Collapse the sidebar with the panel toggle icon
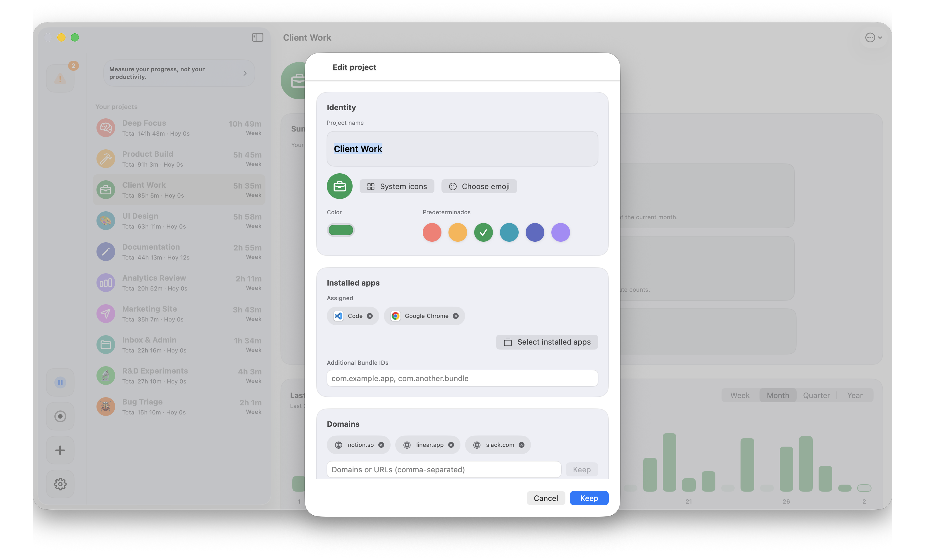The image size is (925, 560). click(x=257, y=37)
